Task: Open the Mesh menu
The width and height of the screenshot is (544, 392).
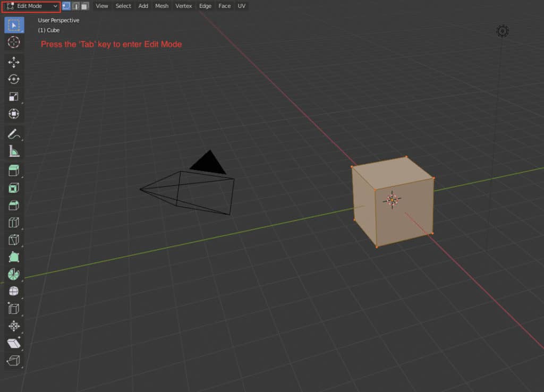Action: [161, 6]
